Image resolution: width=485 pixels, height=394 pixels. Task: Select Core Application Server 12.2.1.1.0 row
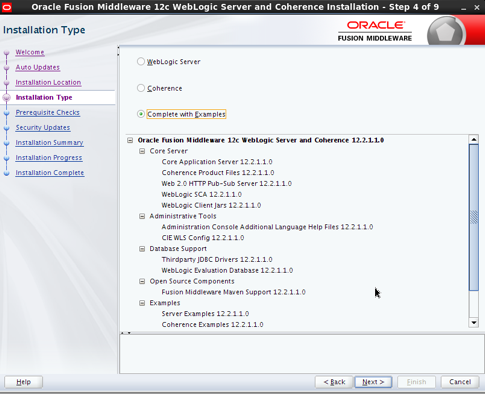pos(217,162)
